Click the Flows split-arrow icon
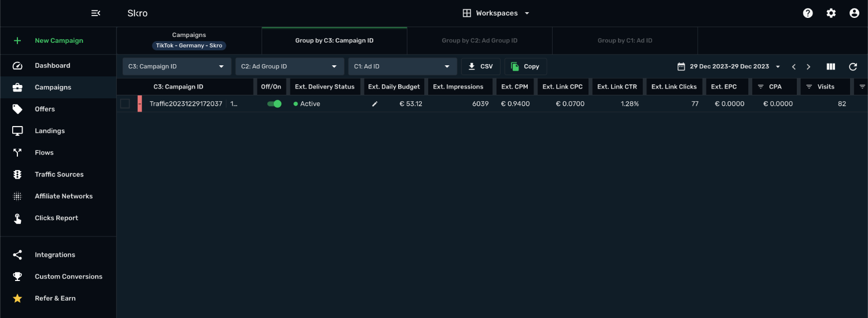Viewport: 868px width, 318px height. tap(17, 153)
